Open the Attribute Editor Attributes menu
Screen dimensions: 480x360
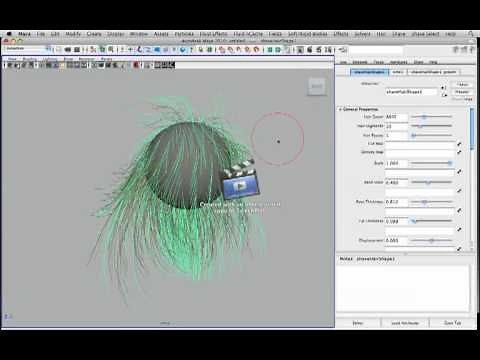pyautogui.click(x=399, y=62)
